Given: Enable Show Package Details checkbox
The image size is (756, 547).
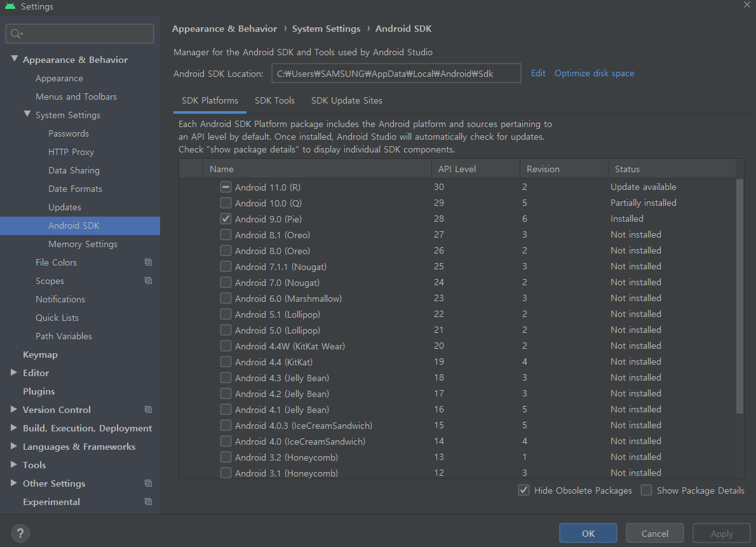Looking at the screenshot, I should click(647, 490).
